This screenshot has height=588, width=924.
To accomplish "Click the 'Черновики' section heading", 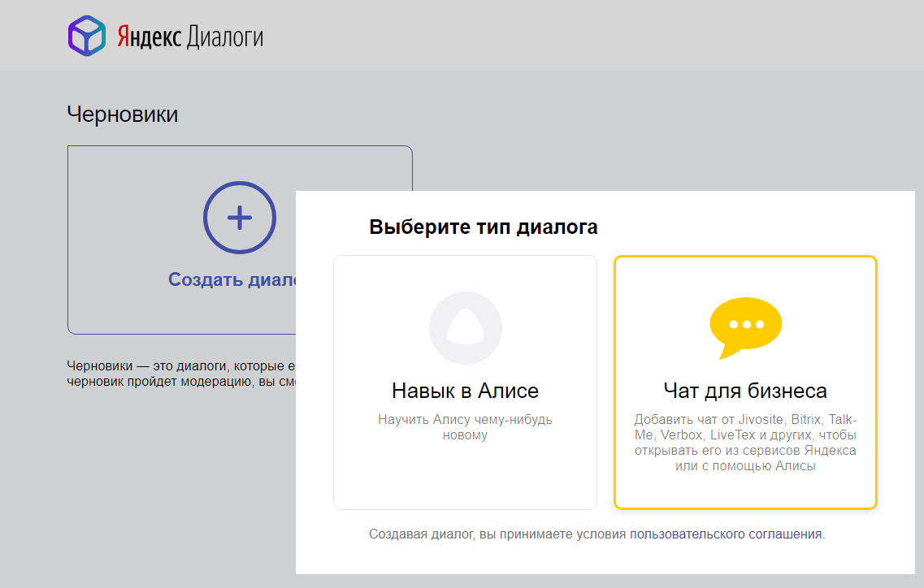I will point(122,115).
